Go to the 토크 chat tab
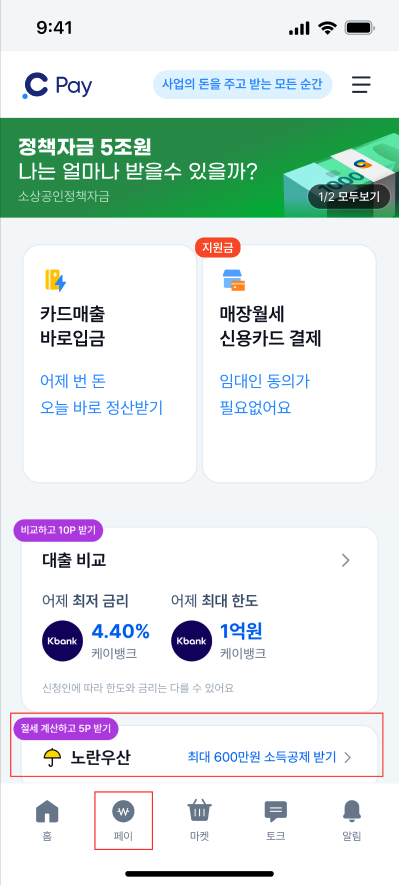Screen dimensions: 399x885 (x=275, y=820)
